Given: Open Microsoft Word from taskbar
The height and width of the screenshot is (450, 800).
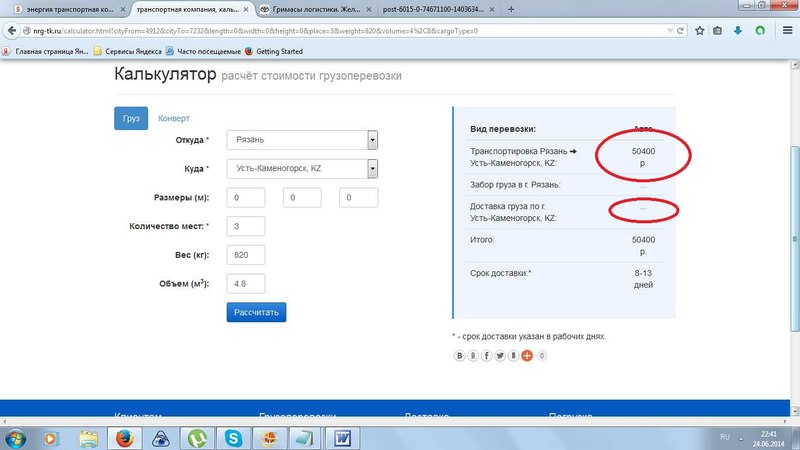Looking at the screenshot, I should pyautogui.click(x=342, y=439).
